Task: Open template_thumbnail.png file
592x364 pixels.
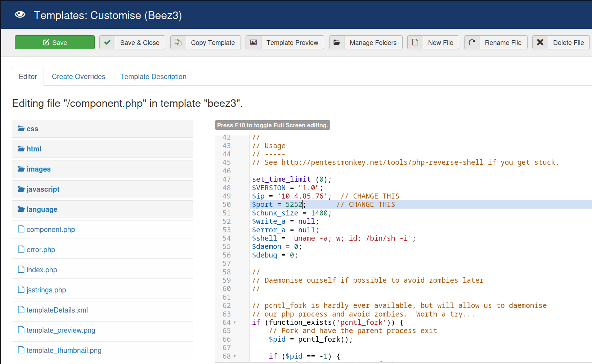Action: [102, 350]
